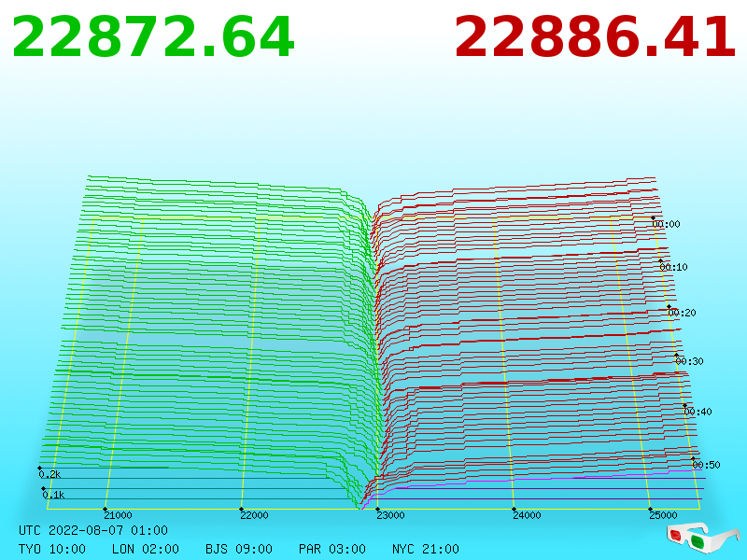Click the 0.2k depth axis label

[x=49, y=474]
